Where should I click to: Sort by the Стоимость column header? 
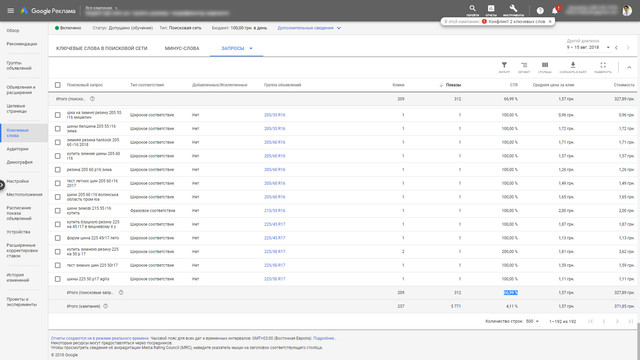pos(624,85)
